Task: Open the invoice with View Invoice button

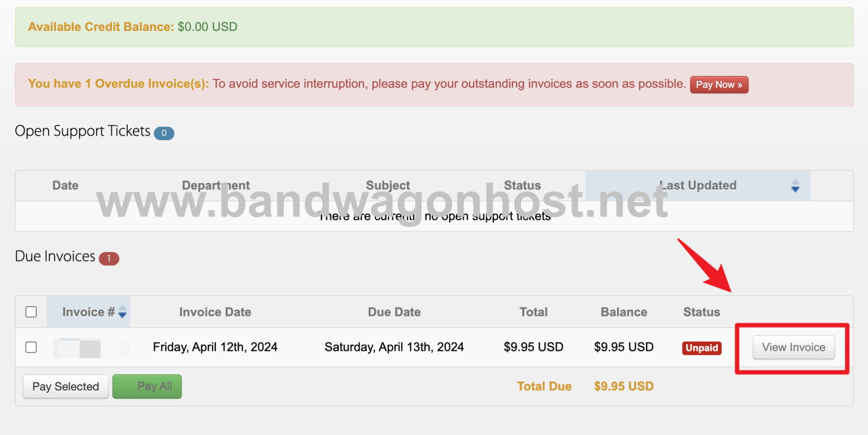Action: click(793, 347)
